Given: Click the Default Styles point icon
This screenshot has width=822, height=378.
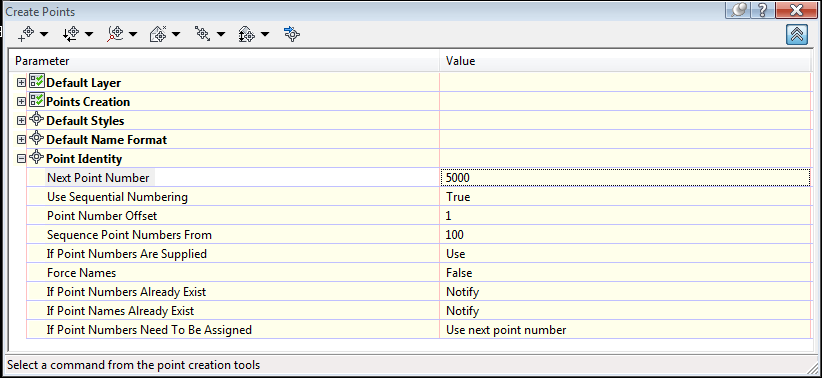Looking at the screenshot, I should click(36, 120).
